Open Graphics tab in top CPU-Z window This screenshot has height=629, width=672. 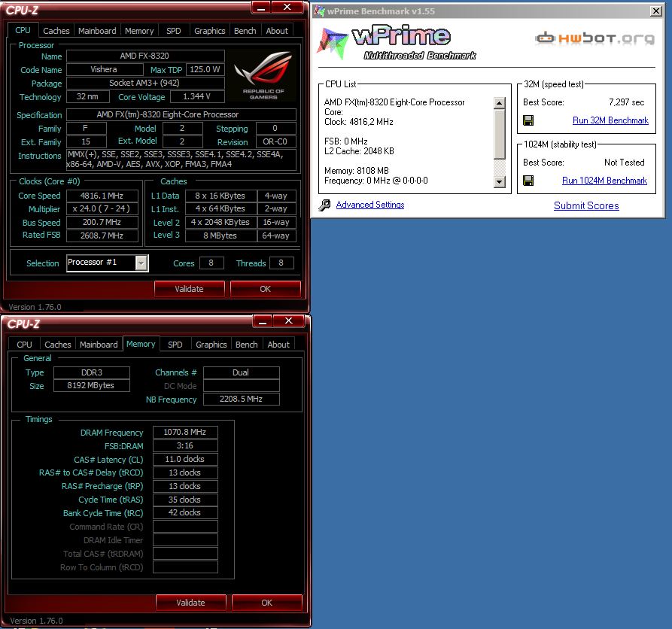pyautogui.click(x=209, y=31)
